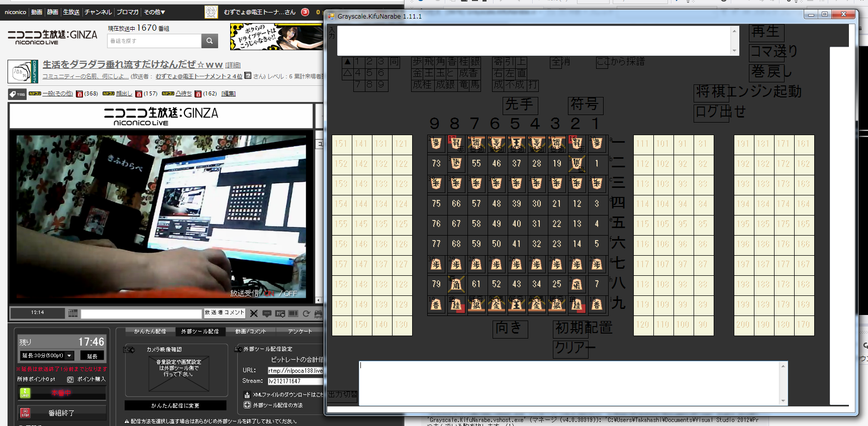Open the 生放送 menu in niconico header
868x426 pixels.
pyautogui.click(x=71, y=12)
